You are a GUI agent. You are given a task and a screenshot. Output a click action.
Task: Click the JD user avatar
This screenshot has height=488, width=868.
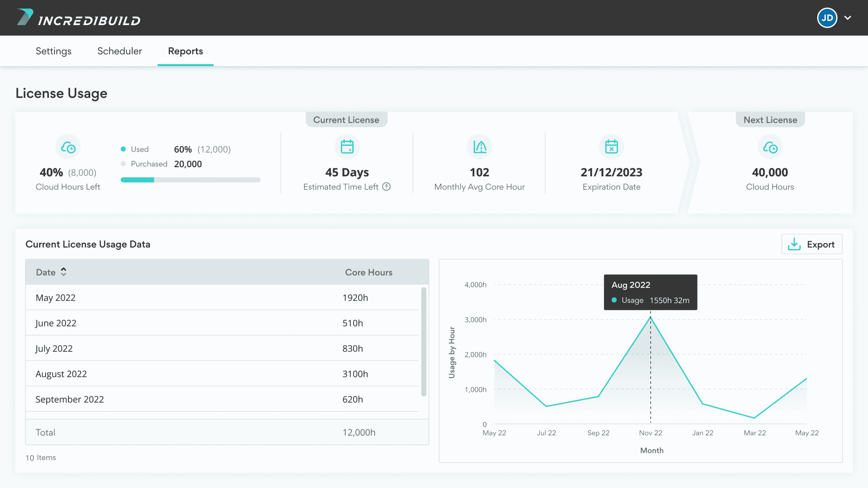[x=827, y=18]
